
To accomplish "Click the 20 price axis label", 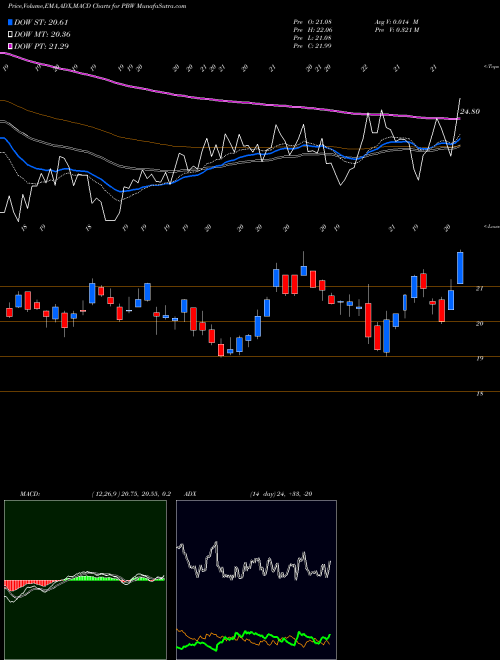I will click(480, 324).
